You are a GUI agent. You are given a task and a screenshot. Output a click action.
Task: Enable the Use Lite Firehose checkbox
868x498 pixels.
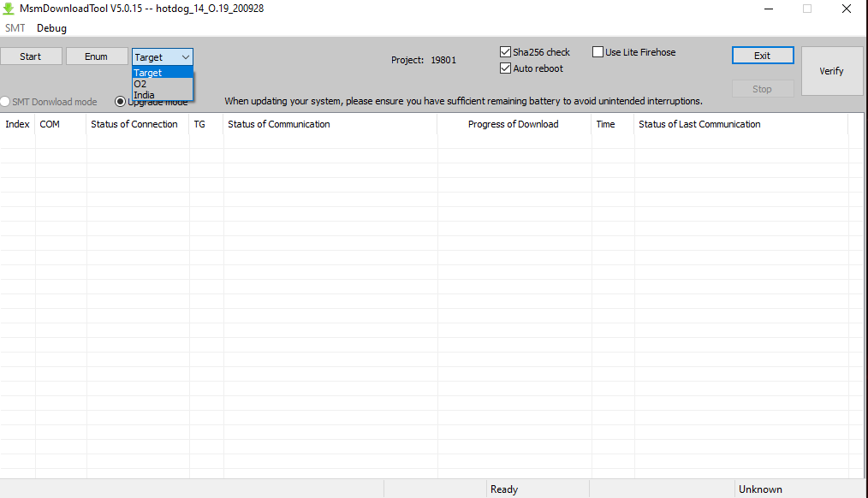tap(598, 52)
